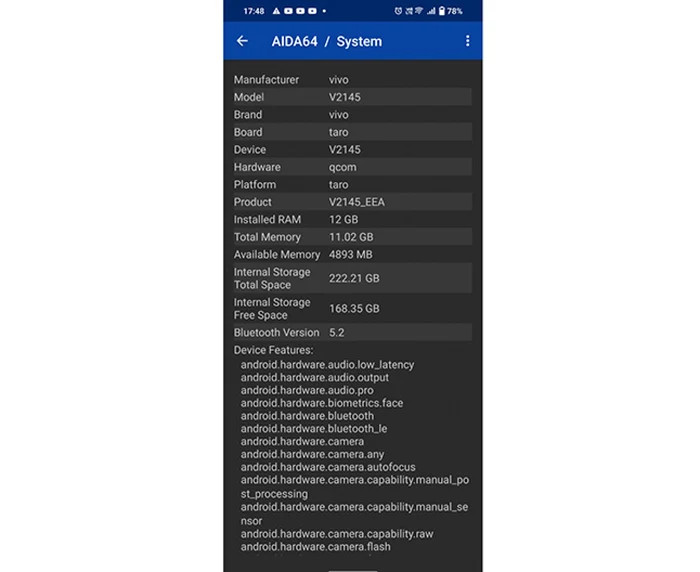Tap android.hardware.audio.output feature line
The image size is (700, 572).
pos(315,378)
